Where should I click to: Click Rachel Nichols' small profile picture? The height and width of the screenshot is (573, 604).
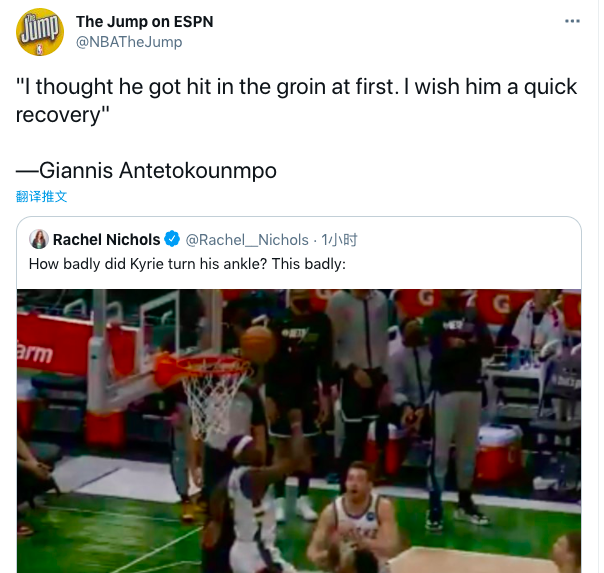click(x=39, y=240)
